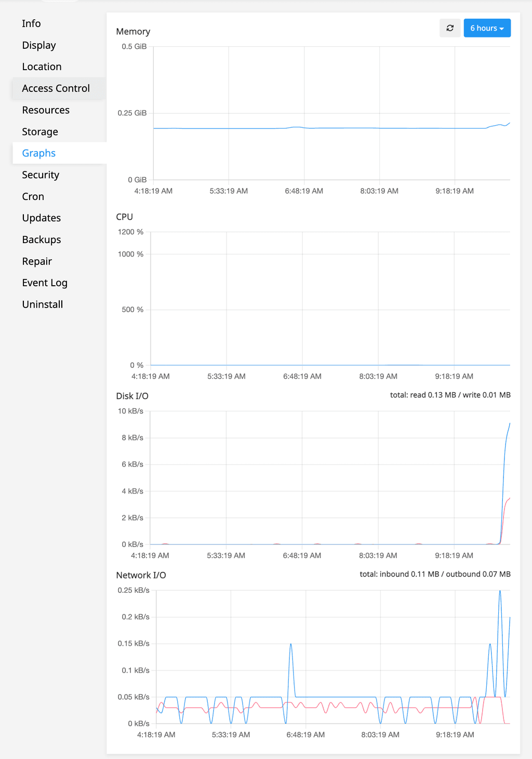This screenshot has height=759, width=532.
Task: Click the 0.1 kB/s network axis label
Action: (x=136, y=670)
